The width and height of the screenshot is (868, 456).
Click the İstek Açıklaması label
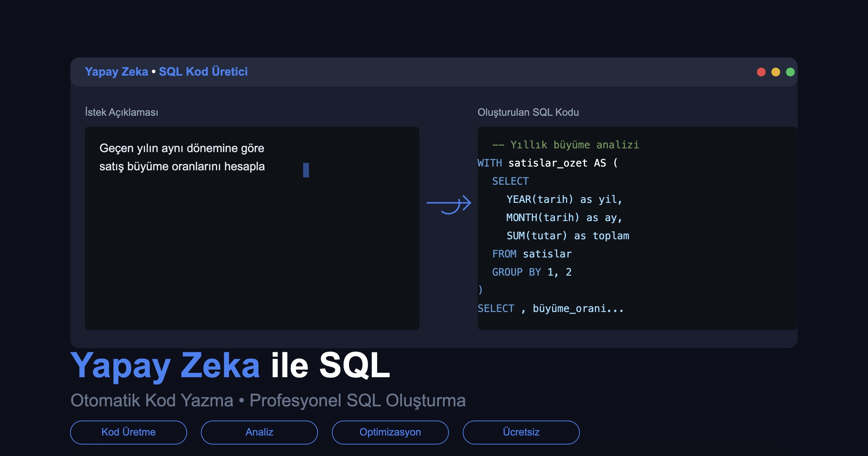[121, 112]
